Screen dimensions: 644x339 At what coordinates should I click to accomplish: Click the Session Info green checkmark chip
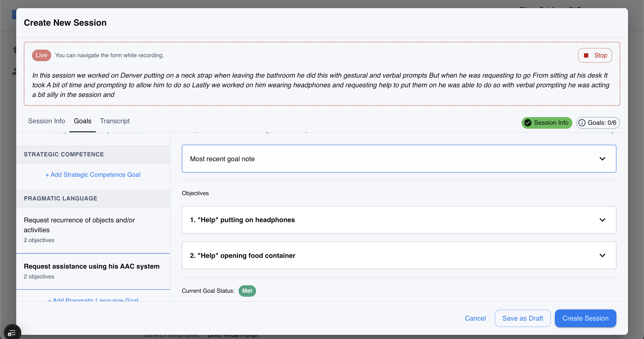(x=547, y=123)
